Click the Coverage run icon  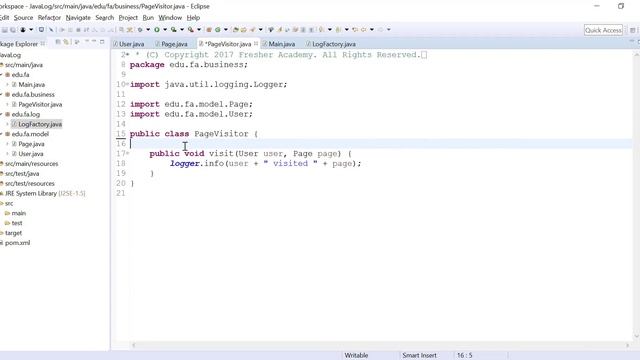173,29
